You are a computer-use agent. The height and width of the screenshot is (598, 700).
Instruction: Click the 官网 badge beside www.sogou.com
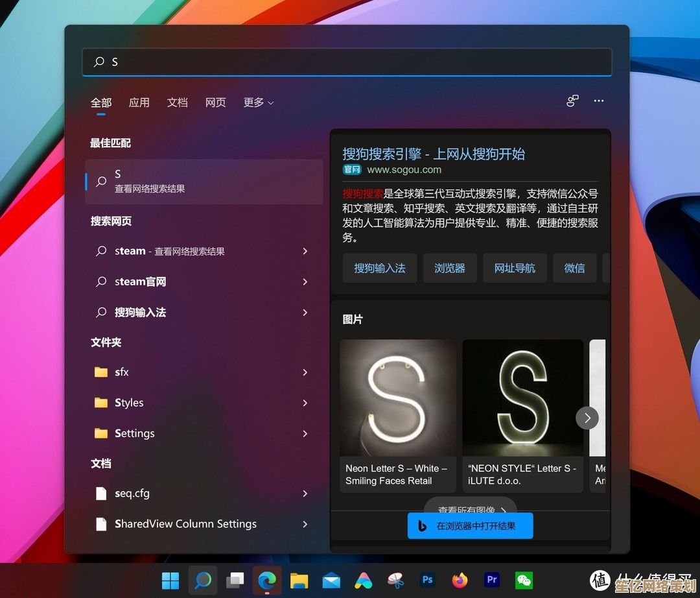[x=352, y=170]
